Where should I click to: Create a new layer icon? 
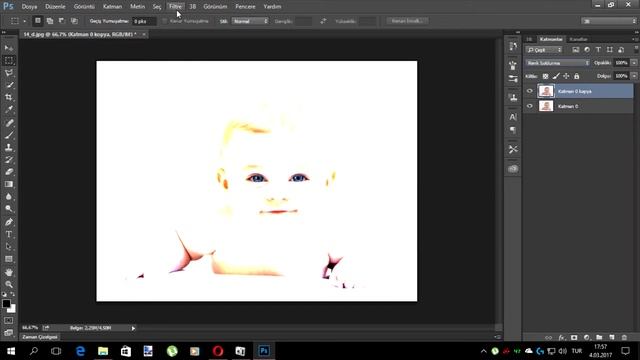[x=612, y=338]
